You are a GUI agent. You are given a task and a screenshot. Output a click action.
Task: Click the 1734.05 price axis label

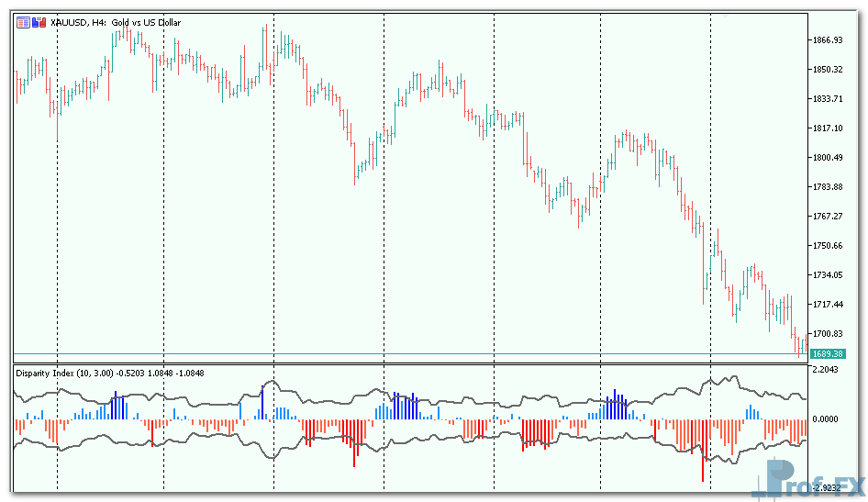pyautogui.click(x=827, y=275)
